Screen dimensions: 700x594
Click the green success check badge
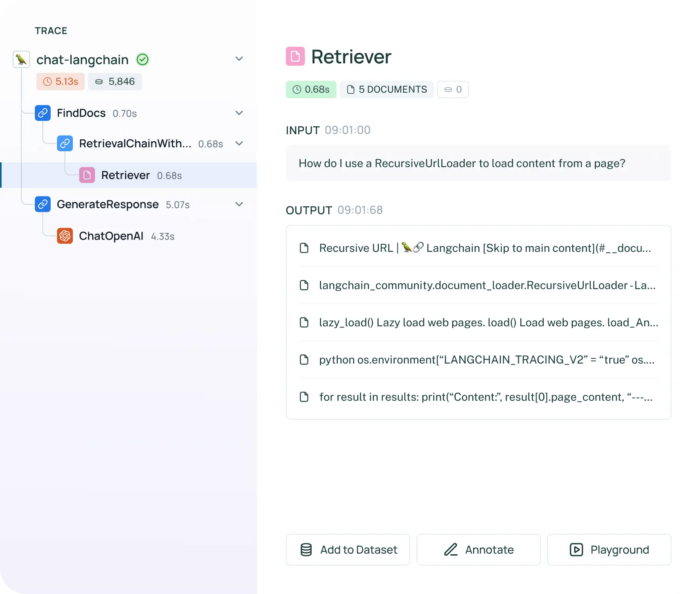[x=143, y=59]
